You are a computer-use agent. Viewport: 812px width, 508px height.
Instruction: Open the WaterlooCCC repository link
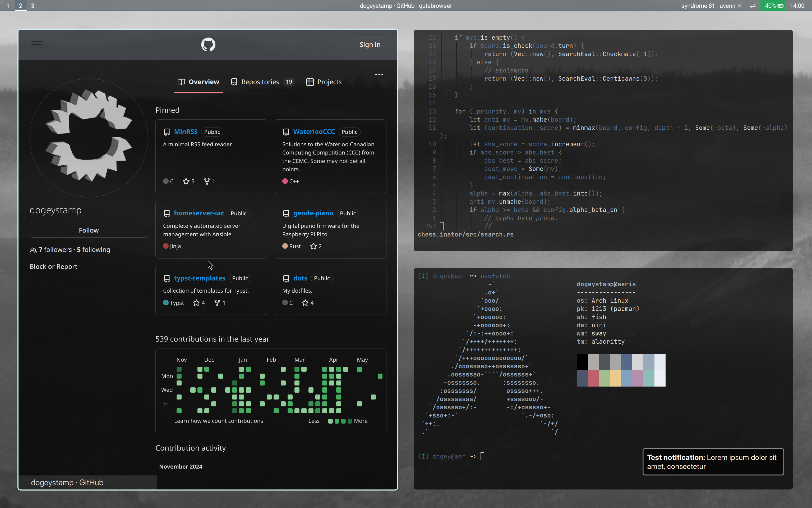click(314, 132)
